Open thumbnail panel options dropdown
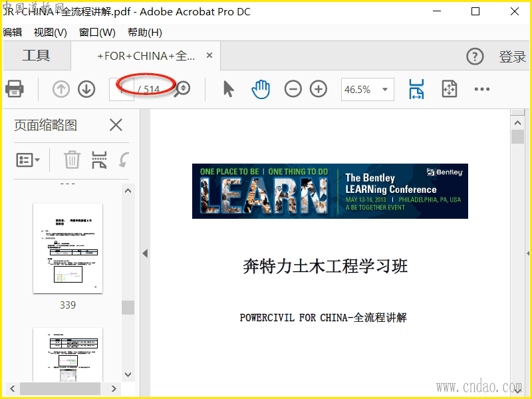 pyautogui.click(x=28, y=160)
